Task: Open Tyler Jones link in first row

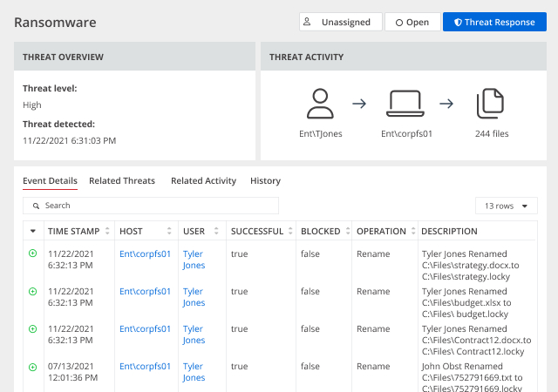Action: pos(194,260)
